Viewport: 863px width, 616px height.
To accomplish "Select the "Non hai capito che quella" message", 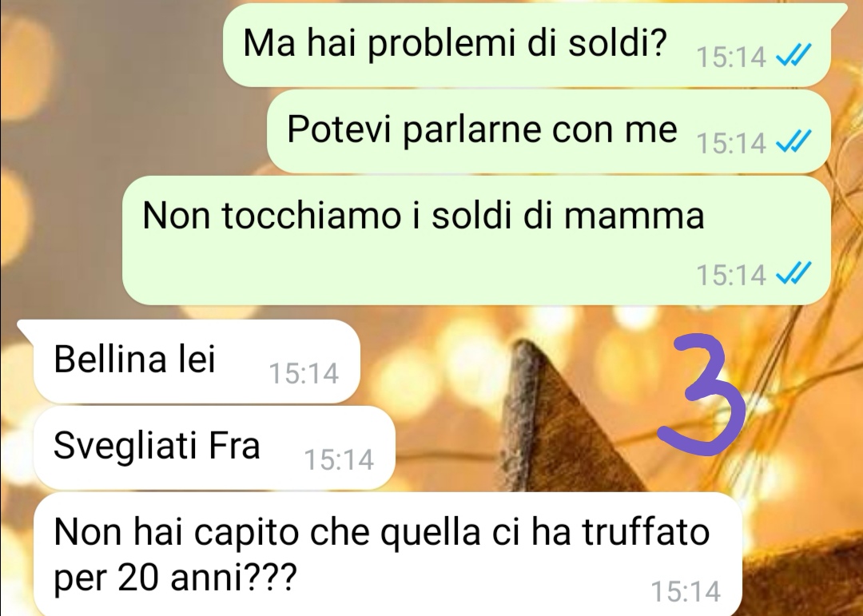I will 388,554.
